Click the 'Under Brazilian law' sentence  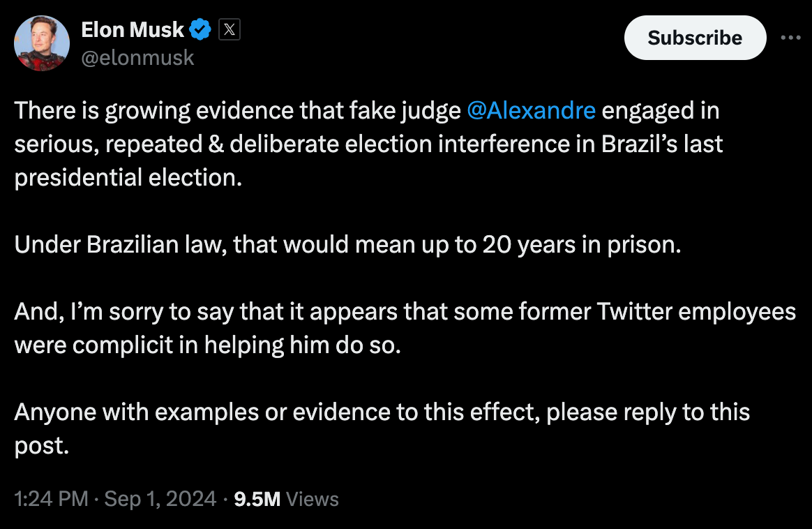[347, 244]
